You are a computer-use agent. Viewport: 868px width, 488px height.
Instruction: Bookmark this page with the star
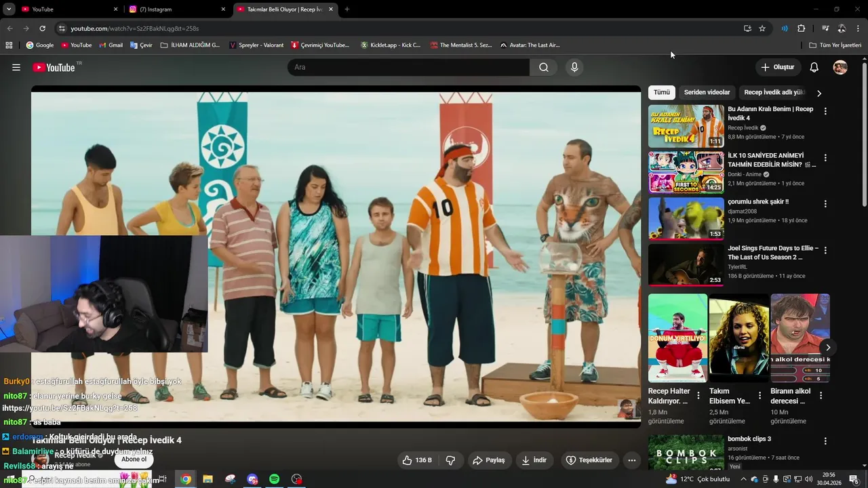(762, 28)
